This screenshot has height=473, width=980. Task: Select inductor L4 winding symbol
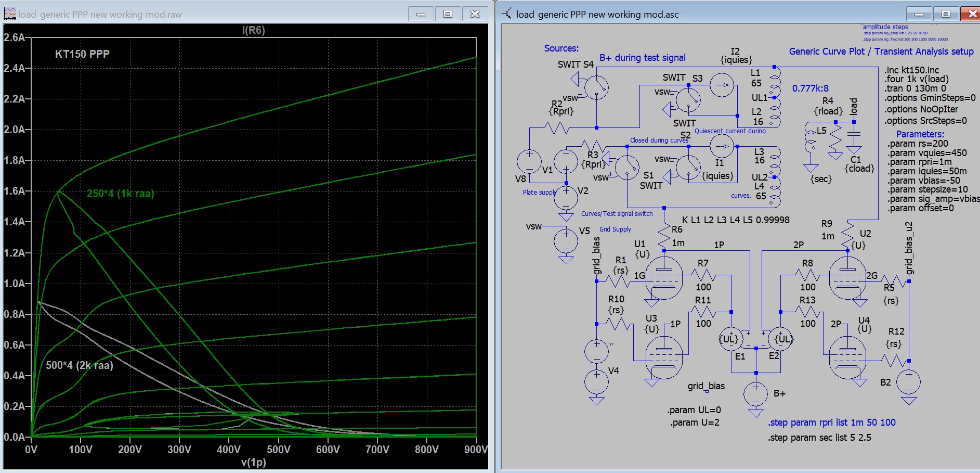[775, 193]
